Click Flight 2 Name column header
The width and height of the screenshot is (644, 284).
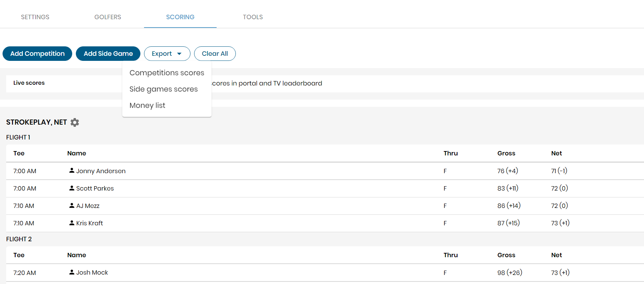[x=77, y=255]
